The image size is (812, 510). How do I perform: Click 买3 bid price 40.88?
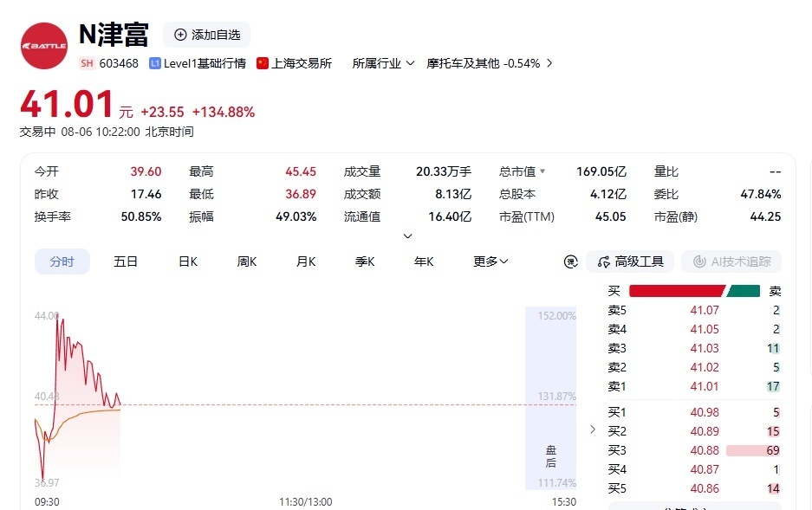pos(705,450)
